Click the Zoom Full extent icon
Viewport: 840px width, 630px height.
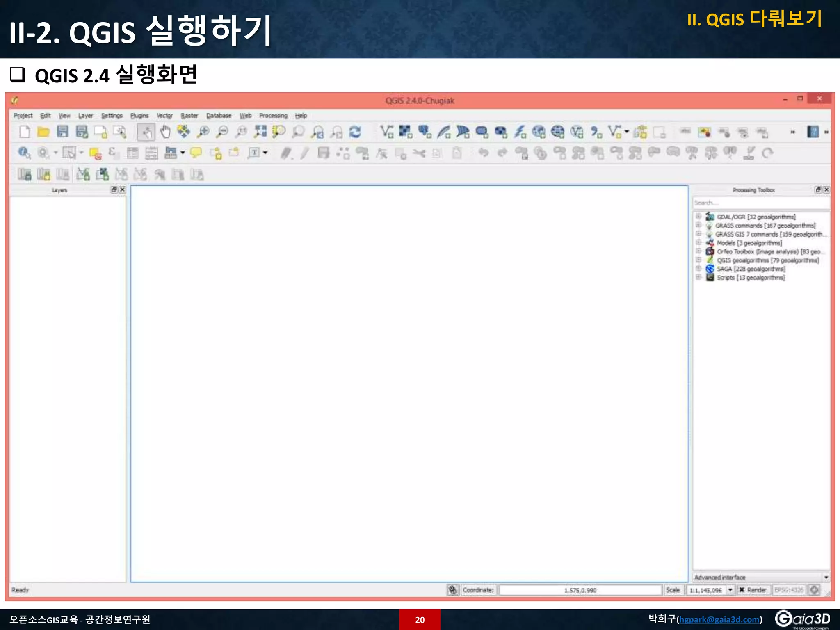point(260,132)
